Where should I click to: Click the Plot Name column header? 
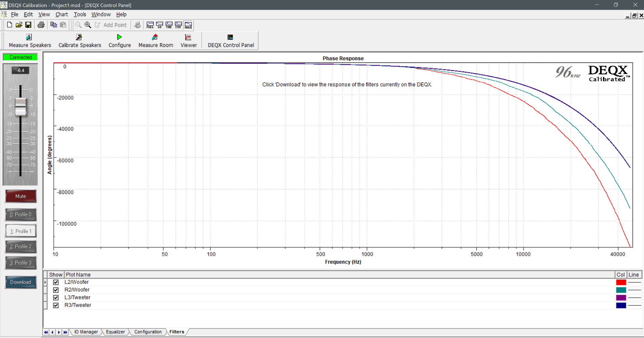pyautogui.click(x=339, y=275)
